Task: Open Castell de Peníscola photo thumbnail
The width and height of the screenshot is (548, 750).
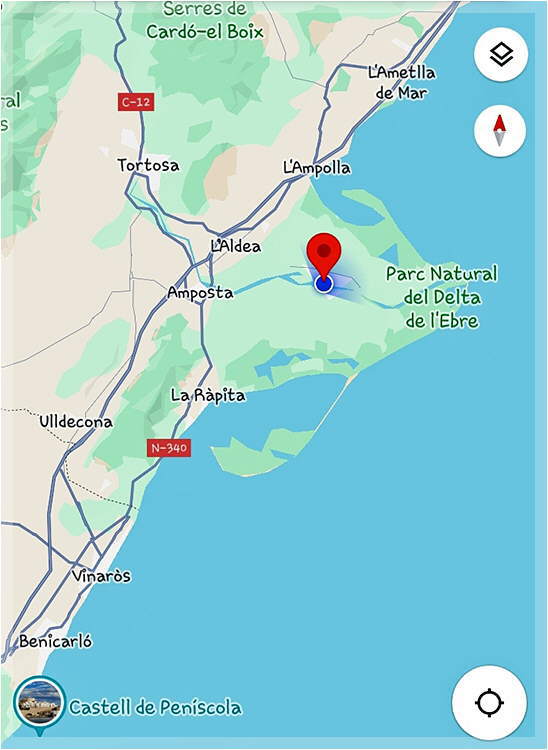Action: click(x=39, y=702)
